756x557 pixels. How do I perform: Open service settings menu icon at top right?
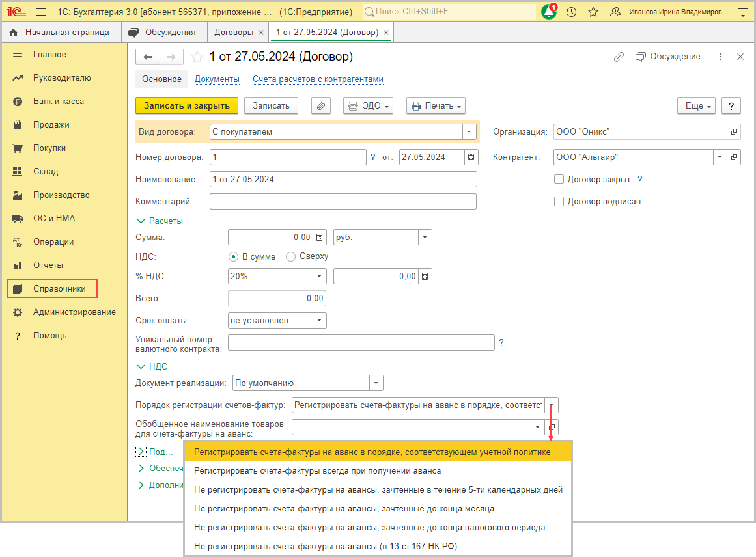(x=743, y=12)
